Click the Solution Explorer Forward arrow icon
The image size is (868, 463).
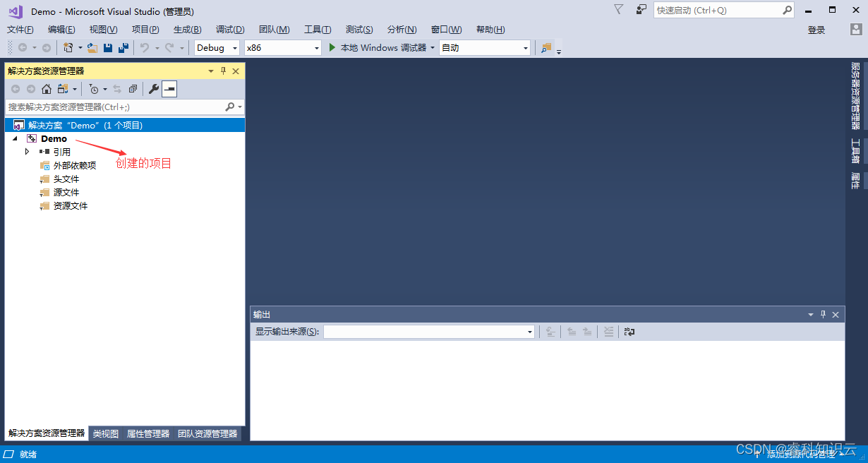click(x=31, y=89)
